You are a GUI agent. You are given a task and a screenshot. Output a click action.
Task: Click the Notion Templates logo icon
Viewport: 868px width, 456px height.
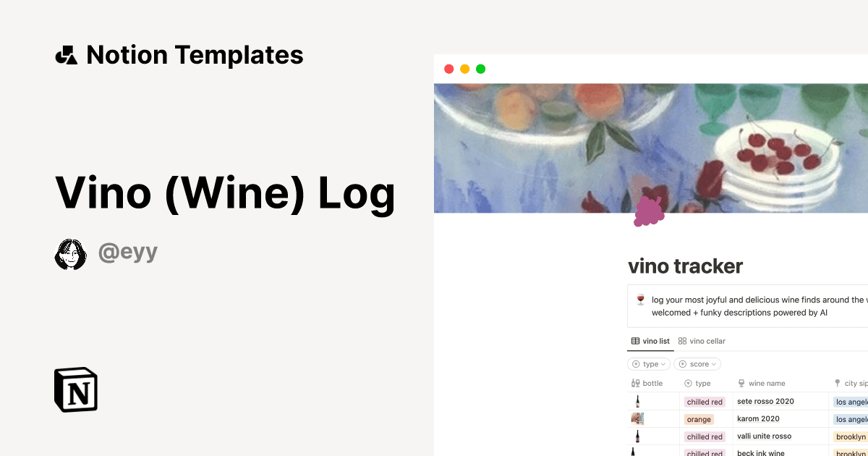[x=66, y=54]
